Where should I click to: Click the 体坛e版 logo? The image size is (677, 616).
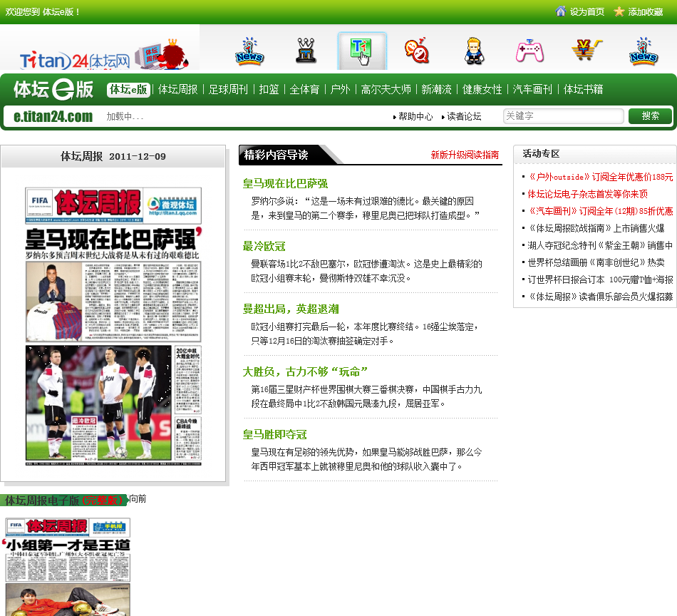53,89
